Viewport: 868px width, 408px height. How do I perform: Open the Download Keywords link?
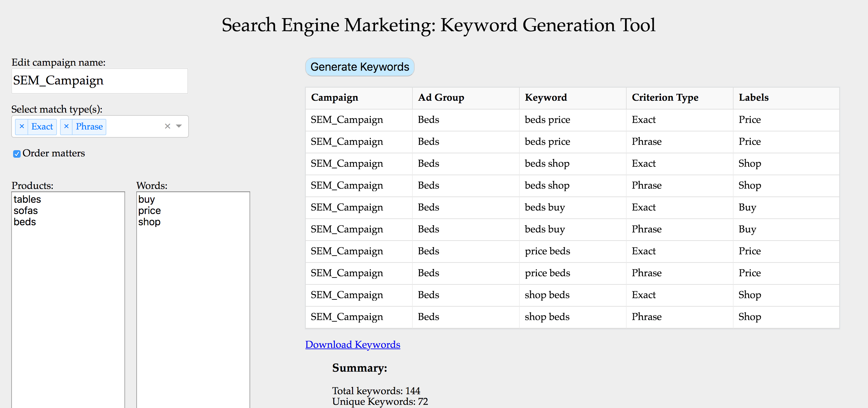point(352,344)
